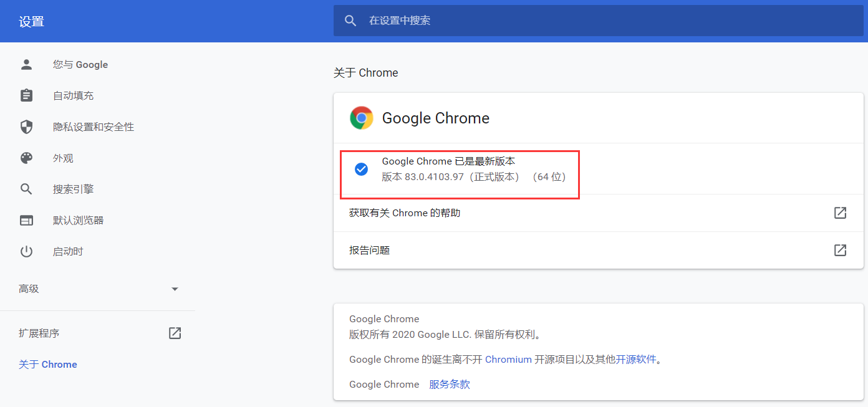Click the Google Chrome logo
The image size is (868, 407).
tap(361, 117)
